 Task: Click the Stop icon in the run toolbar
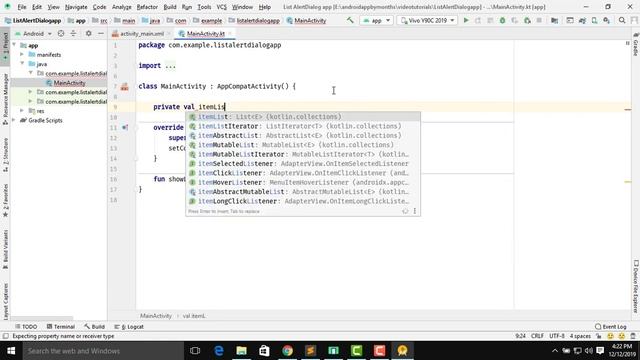pyautogui.click(x=539, y=20)
